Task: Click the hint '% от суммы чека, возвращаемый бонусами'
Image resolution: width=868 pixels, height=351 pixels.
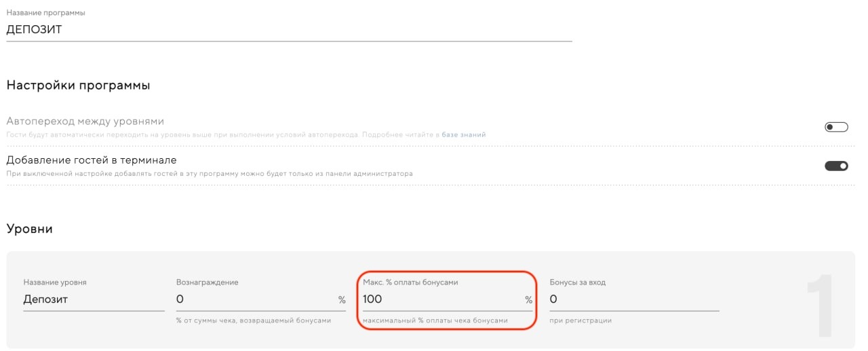Action: [x=254, y=320]
